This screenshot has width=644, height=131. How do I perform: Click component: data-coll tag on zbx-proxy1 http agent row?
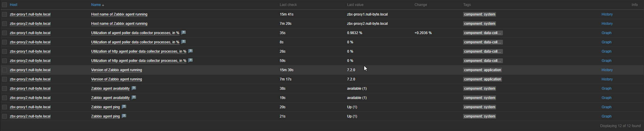483,51
